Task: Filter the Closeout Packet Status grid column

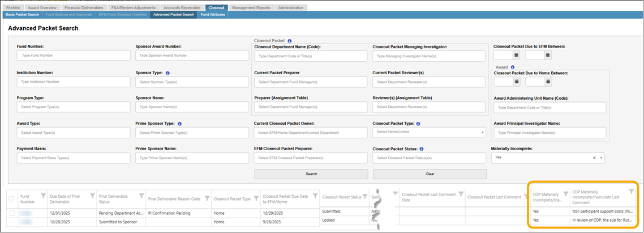Action: pyautogui.click(x=364, y=197)
